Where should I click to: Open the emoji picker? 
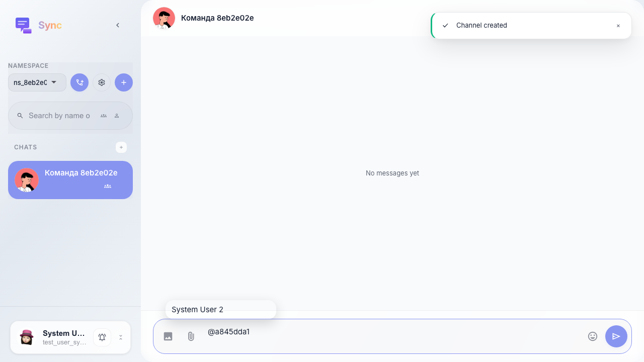coord(593,336)
